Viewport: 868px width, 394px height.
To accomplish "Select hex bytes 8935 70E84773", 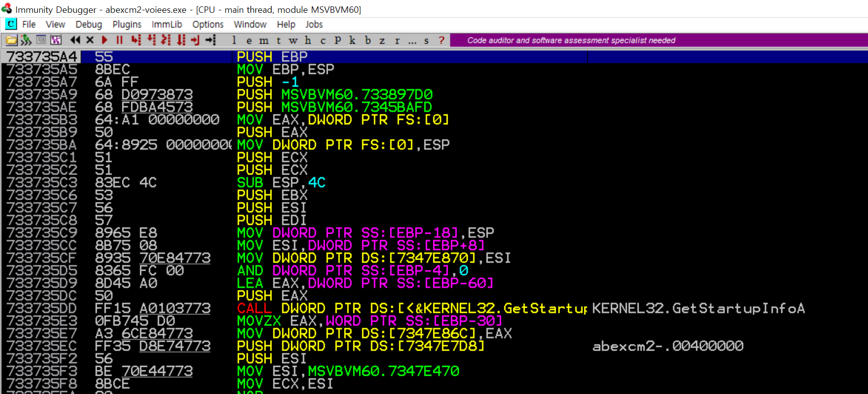I will [152, 258].
